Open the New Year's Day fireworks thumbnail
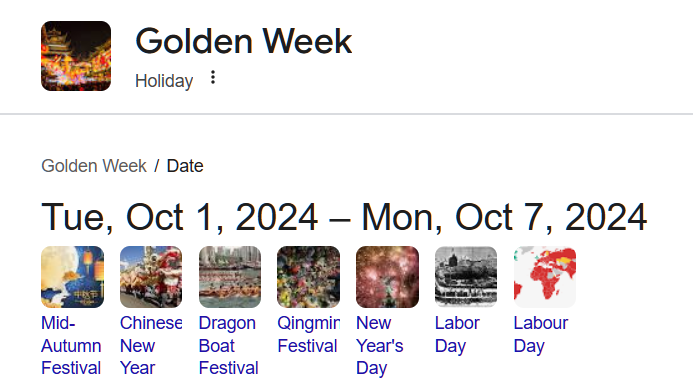This screenshot has height=392, width=693. tap(387, 277)
